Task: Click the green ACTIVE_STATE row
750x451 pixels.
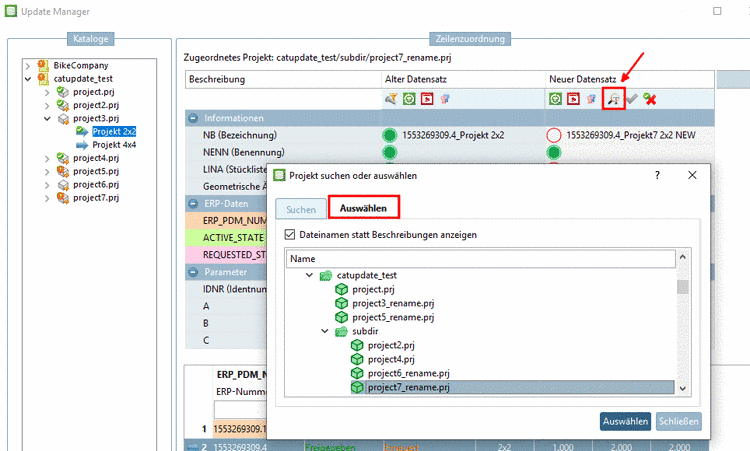Action: tap(226, 238)
